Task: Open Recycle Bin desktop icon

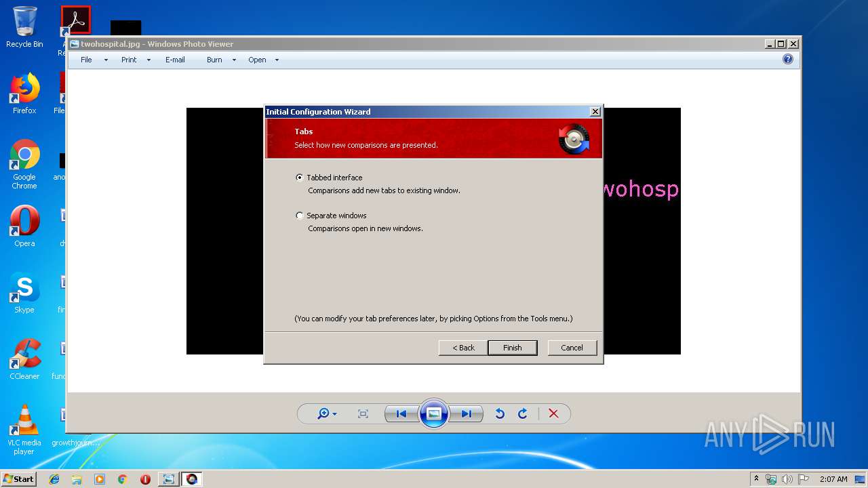Action: pyautogui.click(x=24, y=27)
